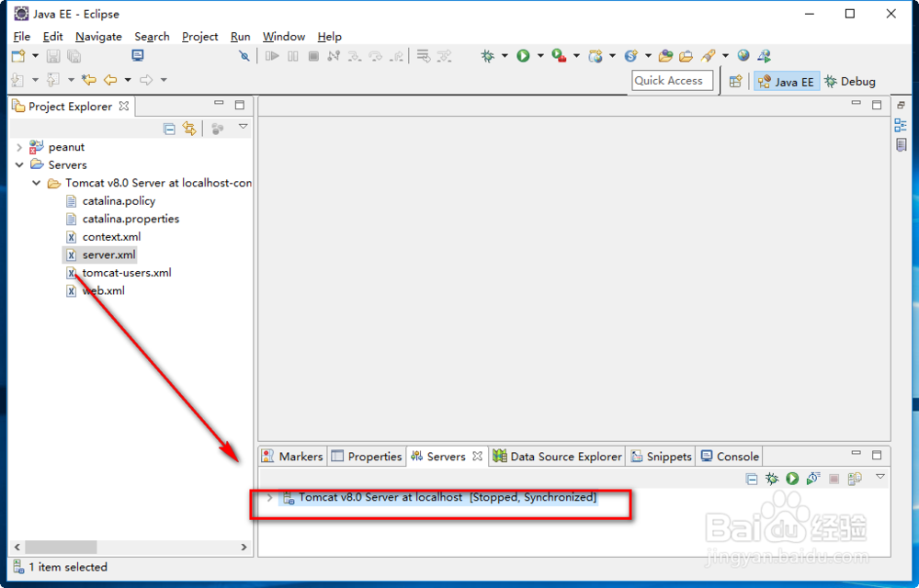
Task: Click the New Server wizard icon
Action: coord(596,56)
